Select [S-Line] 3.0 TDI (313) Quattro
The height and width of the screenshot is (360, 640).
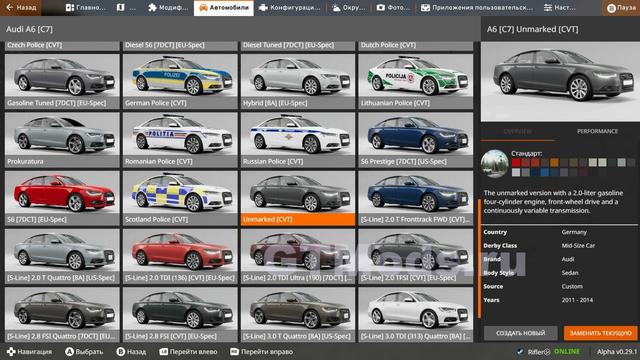[x=416, y=315]
